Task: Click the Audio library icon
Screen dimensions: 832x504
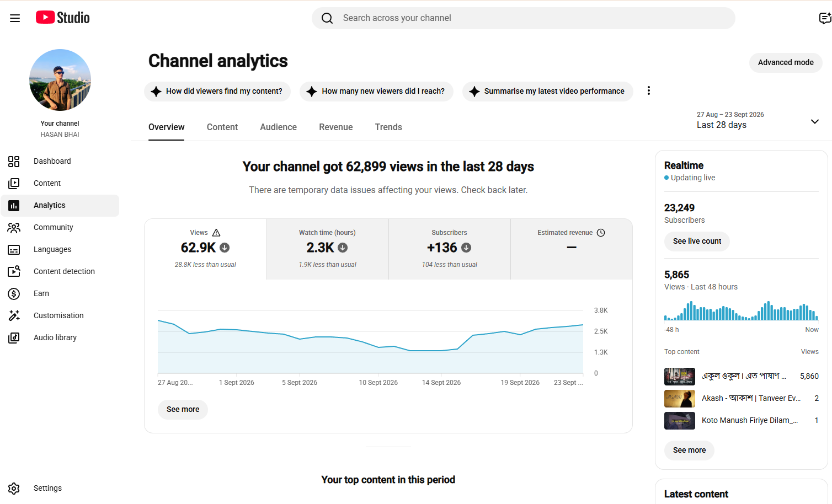Action: tap(14, 337)
